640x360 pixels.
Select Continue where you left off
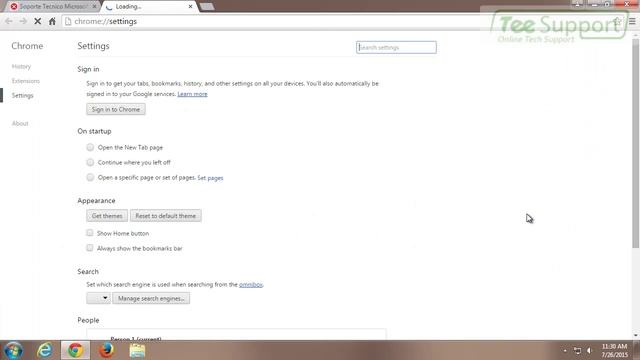90,162
